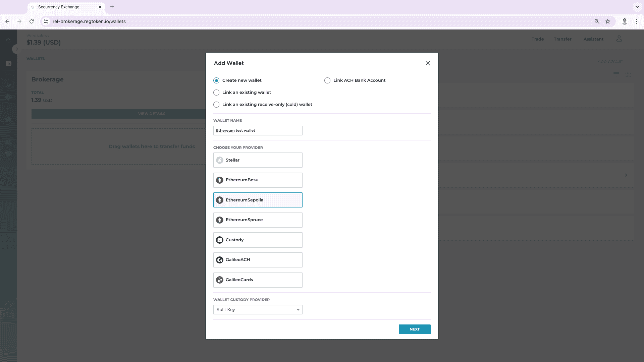Viewport: 644px width, 362px height.
Task: Click the GalileoCards provider icon
Action: [x=220, y=280]
